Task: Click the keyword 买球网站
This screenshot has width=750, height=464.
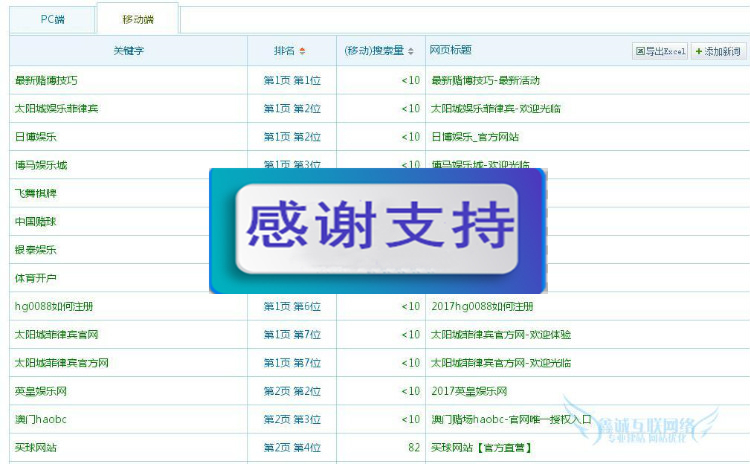Action: click(x=35, y=447)
